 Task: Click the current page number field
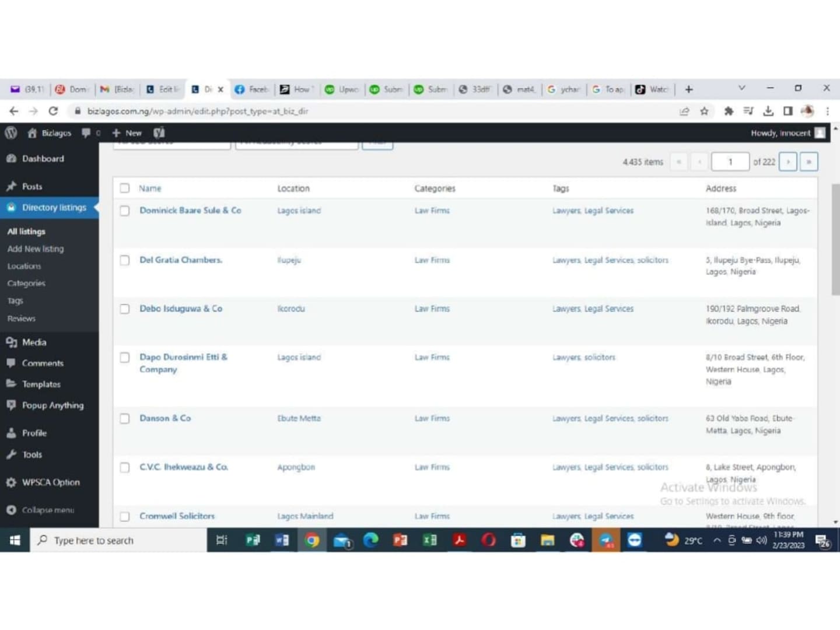click(x=730, y=162)
